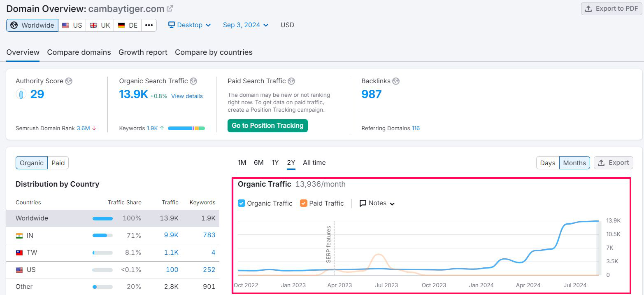Switch to the Compare domains tab
This screenshot has height=295, width=644.
[x=79, y=52]
